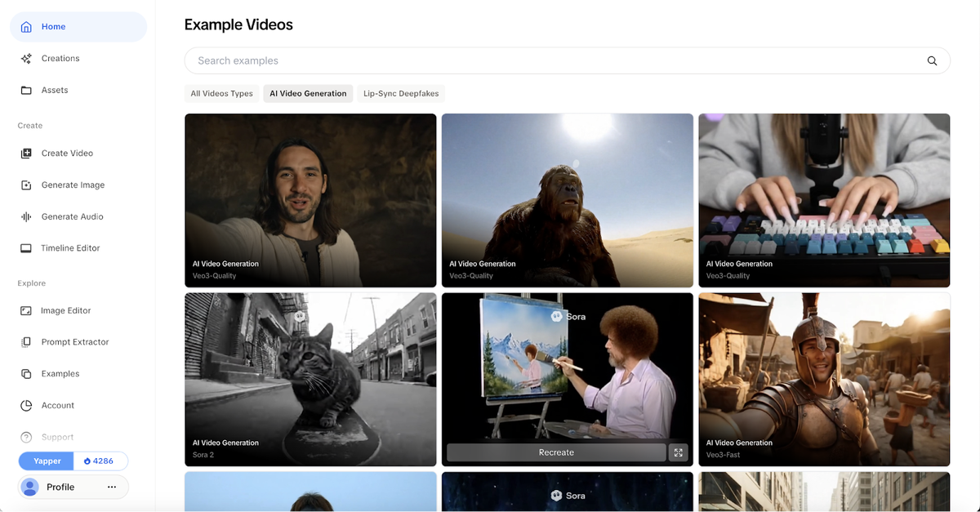
Task: Click the Recreate button
Action: 556,452
